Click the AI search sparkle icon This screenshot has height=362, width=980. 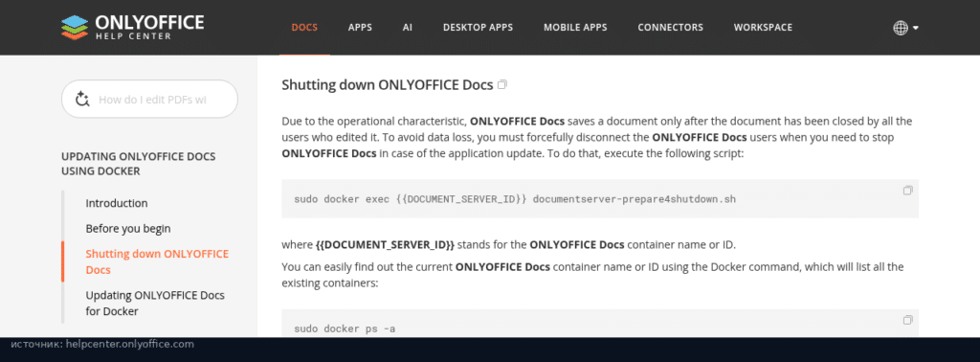coord(82,100)
